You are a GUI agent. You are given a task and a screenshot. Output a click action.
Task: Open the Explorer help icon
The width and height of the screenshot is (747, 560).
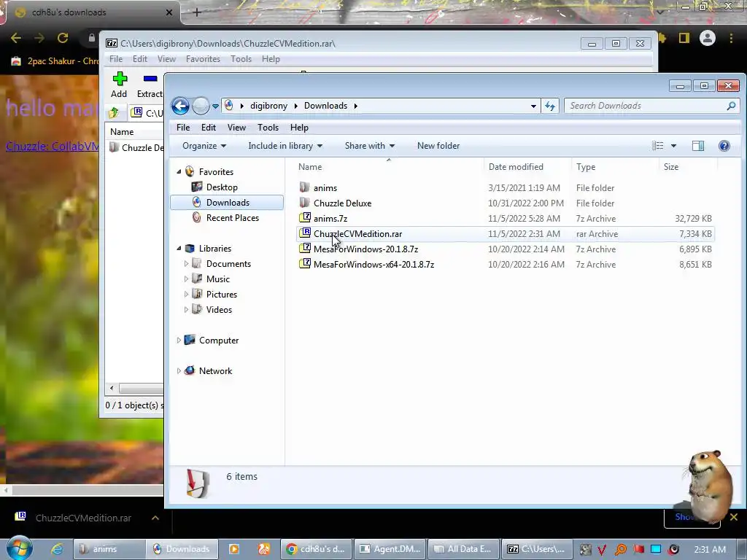click(724, 146)
